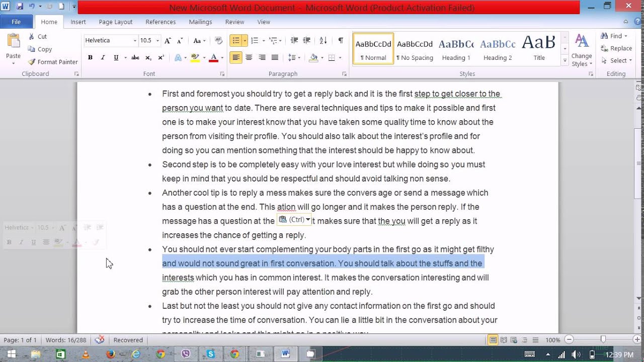
Task: Open Firefox from the taskbar
Action: (x=111, y=354)
